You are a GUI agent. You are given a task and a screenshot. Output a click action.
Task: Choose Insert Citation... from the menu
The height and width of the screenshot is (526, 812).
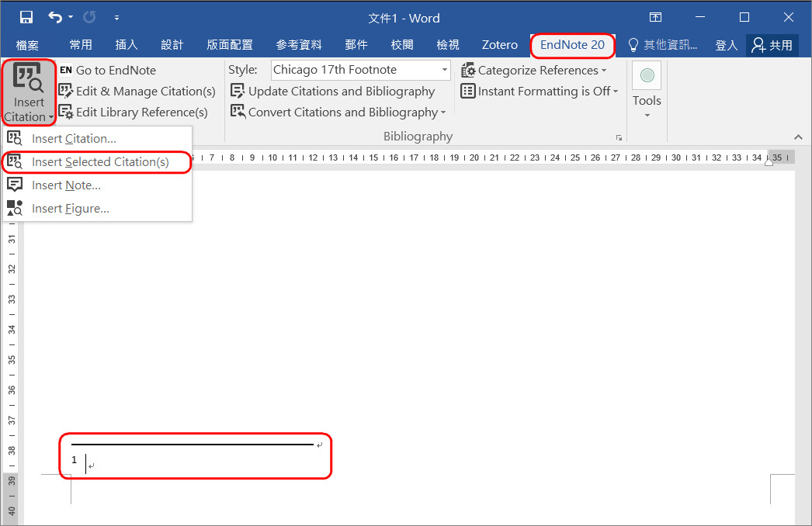97,139
